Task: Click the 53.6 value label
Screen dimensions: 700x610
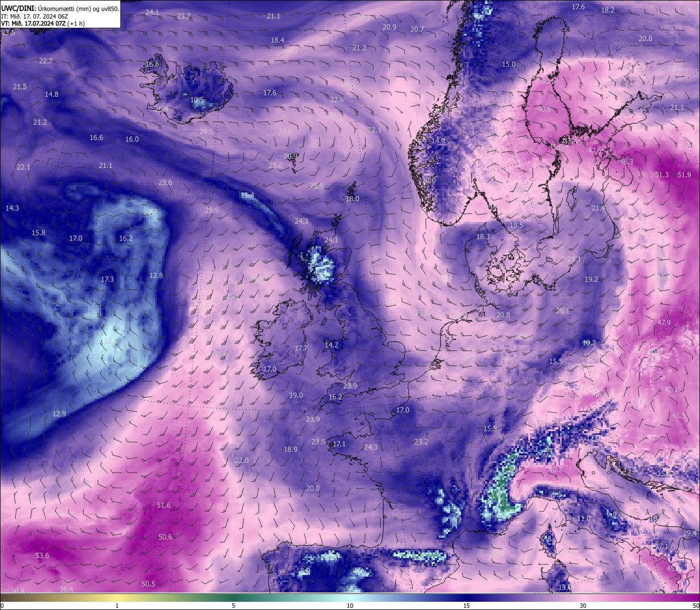Action: (x=42, y=555)
